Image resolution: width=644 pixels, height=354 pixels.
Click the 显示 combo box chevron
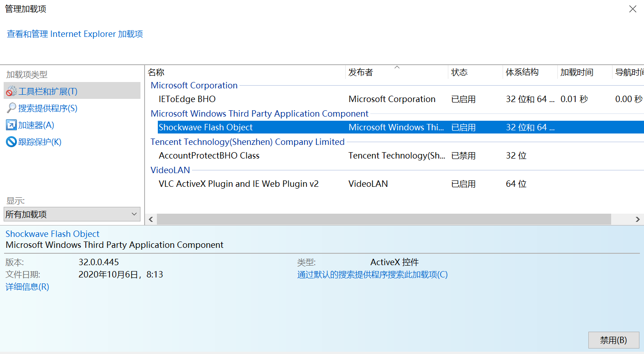coord(134,214)
